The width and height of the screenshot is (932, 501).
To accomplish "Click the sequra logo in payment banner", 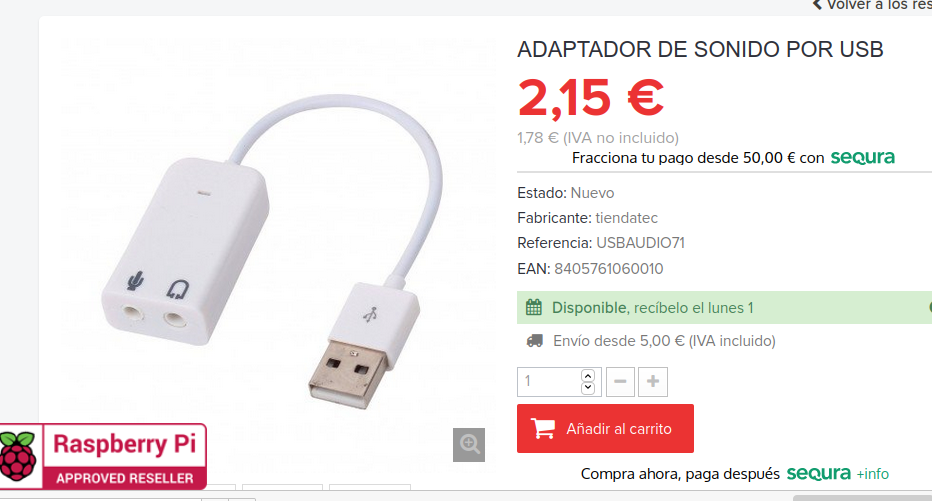I will coord(862,157).
